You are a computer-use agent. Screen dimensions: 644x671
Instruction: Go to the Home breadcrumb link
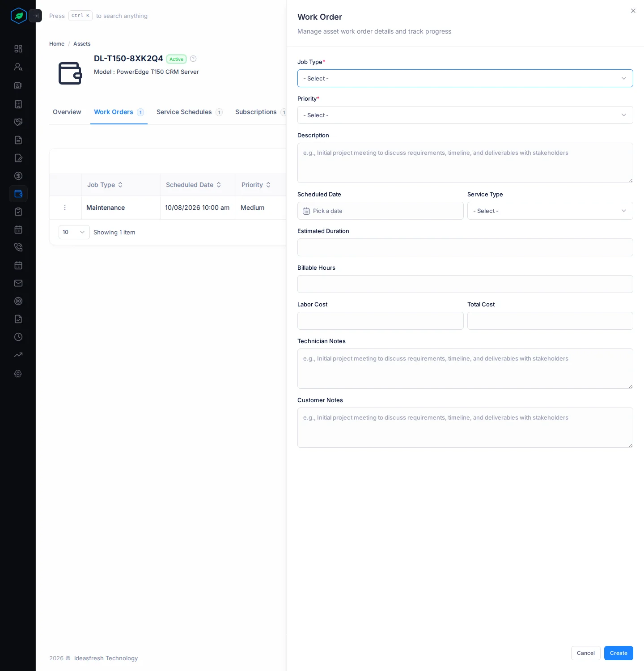(57, 44)
